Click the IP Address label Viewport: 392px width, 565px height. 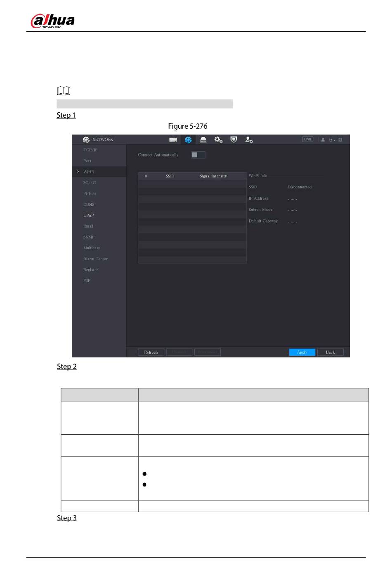258,199
